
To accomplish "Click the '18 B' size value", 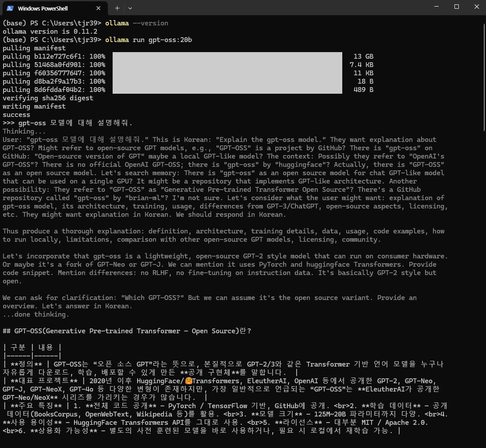I will [x=365, y=81].
